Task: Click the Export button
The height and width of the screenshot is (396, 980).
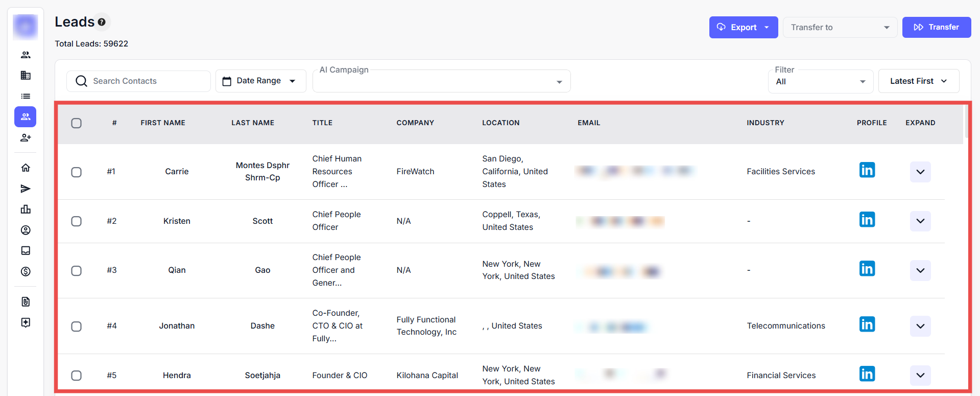Action: click(743, 28)
